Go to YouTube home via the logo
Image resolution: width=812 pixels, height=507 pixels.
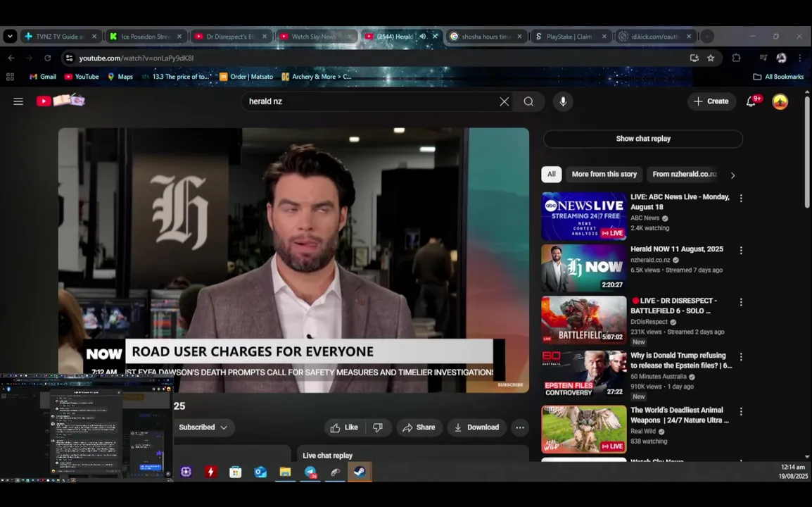point(61,101)
